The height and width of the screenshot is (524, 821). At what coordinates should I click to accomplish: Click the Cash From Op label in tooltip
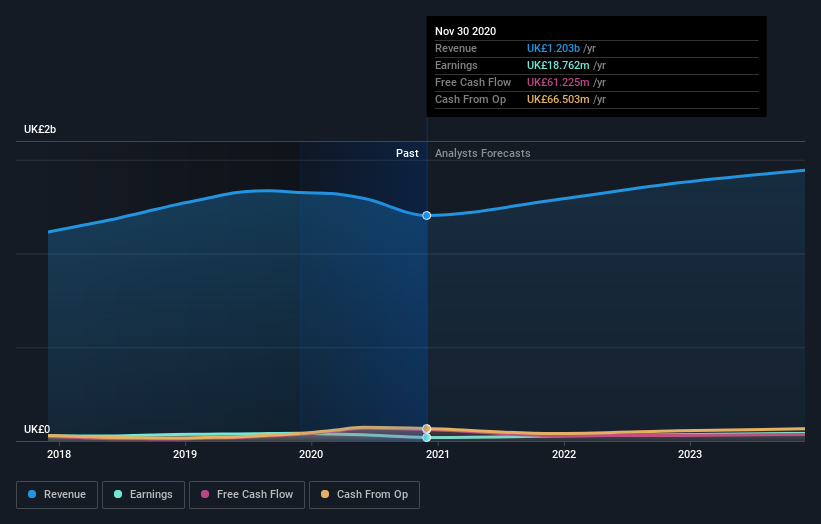pyautogui.click(x=471, y=99)
